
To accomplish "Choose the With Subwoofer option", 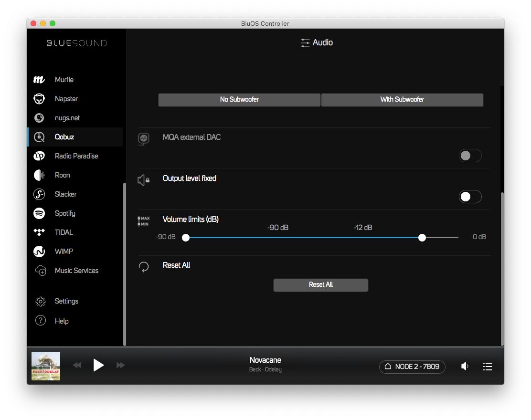I will click(402, 99).
